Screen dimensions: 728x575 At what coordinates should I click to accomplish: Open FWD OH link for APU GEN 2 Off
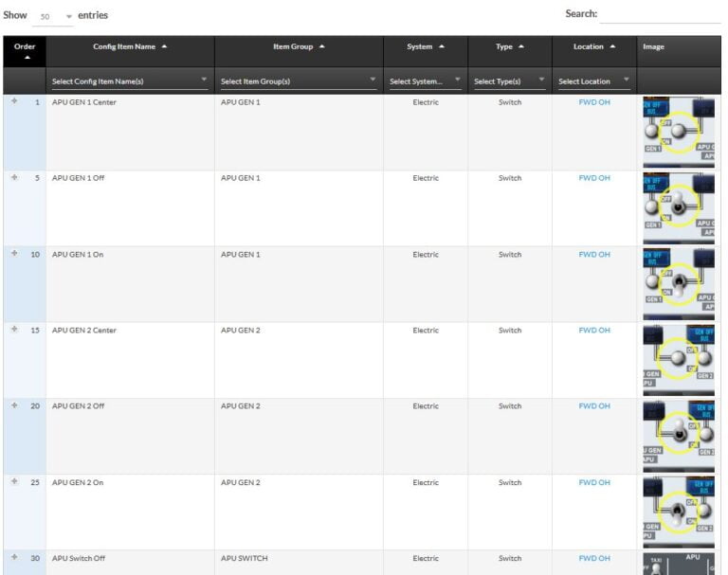pyautogui.click(x=594, y=405)
